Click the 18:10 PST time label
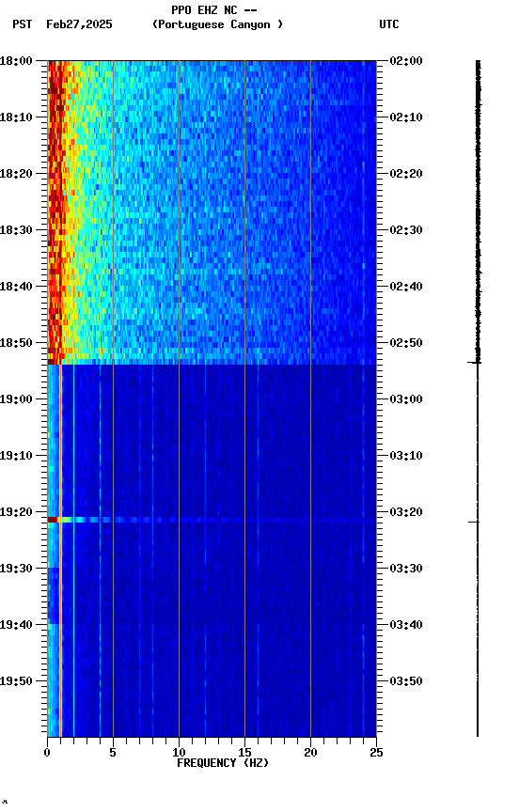 click(16, 117)
